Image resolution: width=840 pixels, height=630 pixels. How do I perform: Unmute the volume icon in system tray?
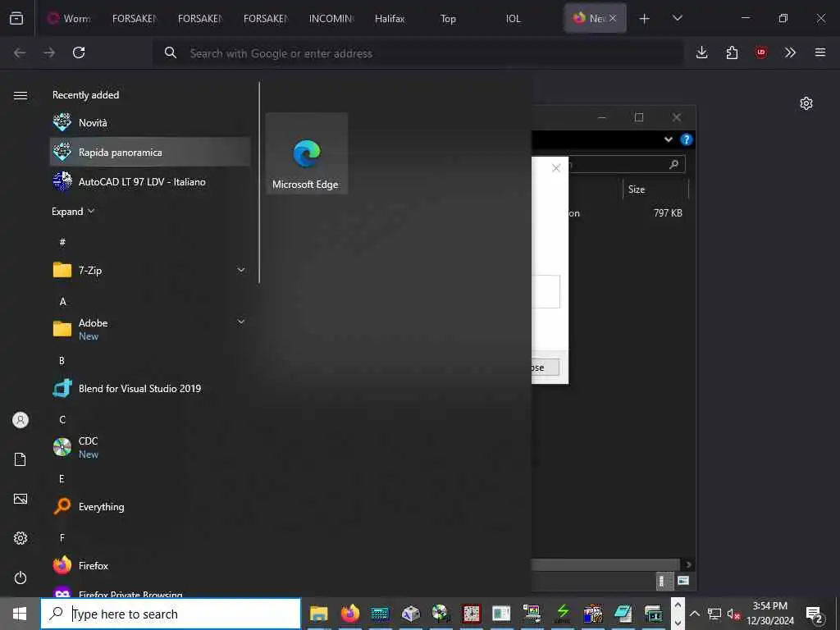point(733,614)
